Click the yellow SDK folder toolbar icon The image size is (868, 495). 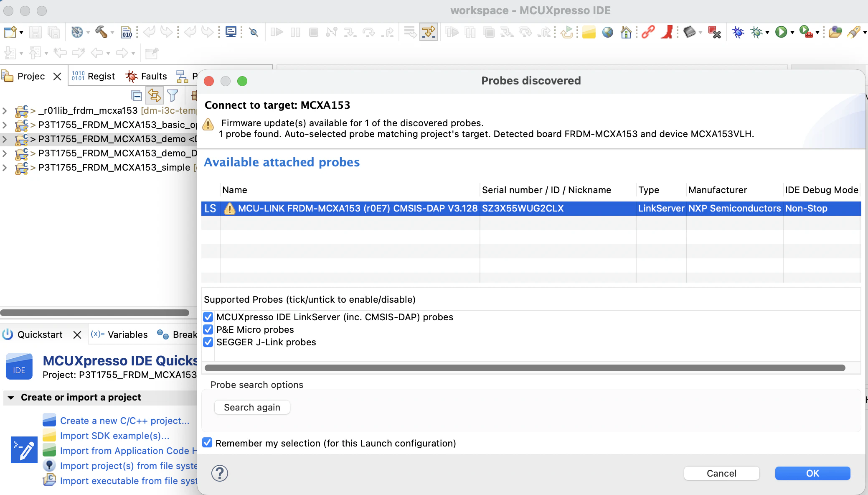click(589, 32)
